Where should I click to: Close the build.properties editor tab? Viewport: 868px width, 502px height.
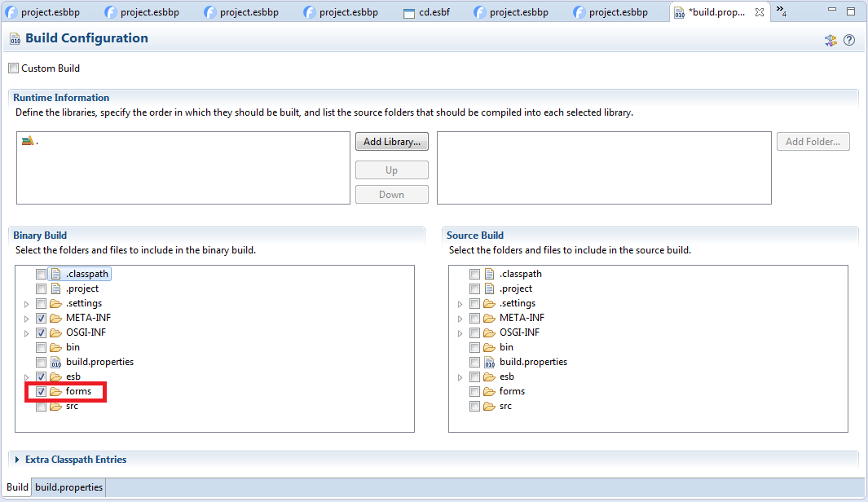coord(759,13)
